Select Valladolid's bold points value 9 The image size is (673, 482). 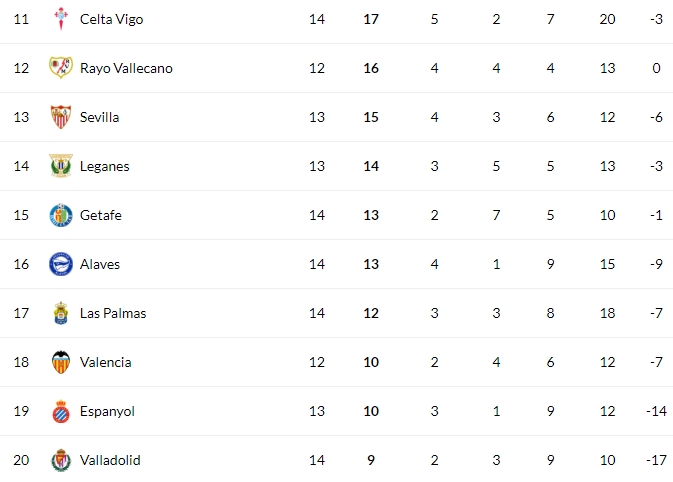tap(371, 460)
